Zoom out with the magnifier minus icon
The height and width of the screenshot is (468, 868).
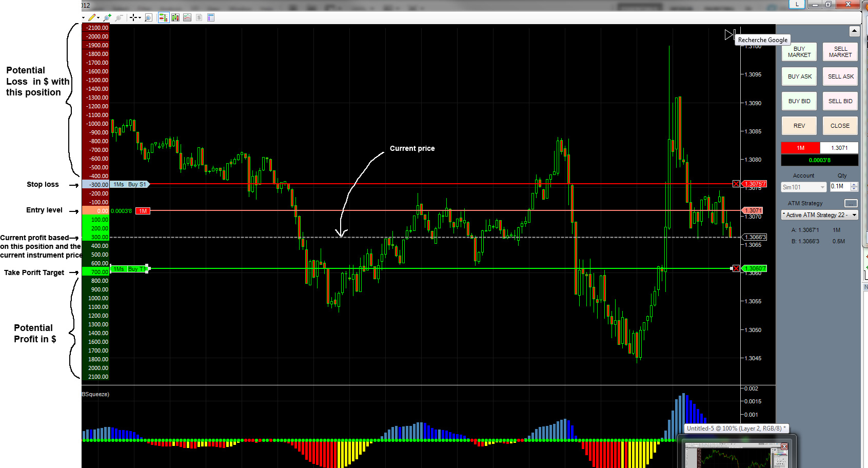119,17
